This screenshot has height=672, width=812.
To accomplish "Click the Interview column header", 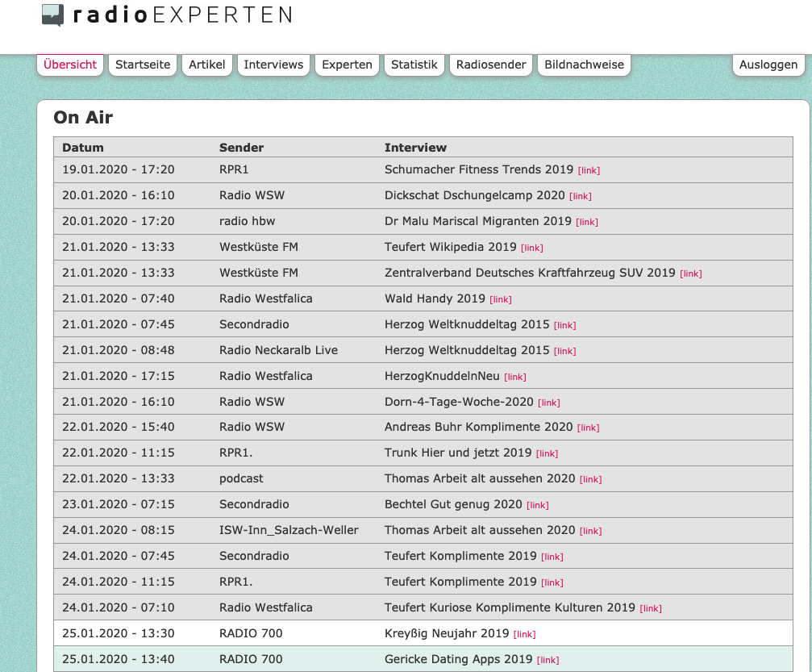I will (415, 148).
